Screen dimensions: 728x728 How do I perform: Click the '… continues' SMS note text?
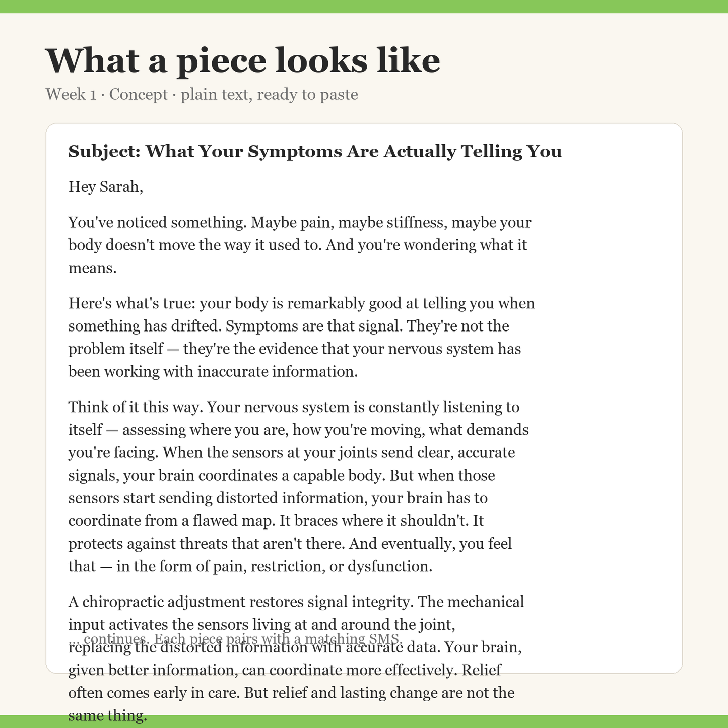(x=236, y=639)
